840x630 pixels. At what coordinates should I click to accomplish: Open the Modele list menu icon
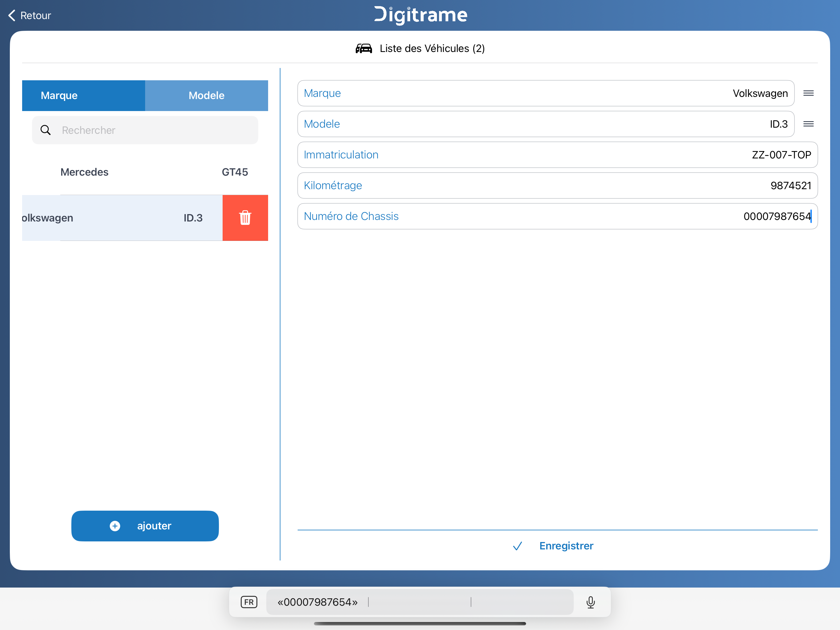[808, 124]
